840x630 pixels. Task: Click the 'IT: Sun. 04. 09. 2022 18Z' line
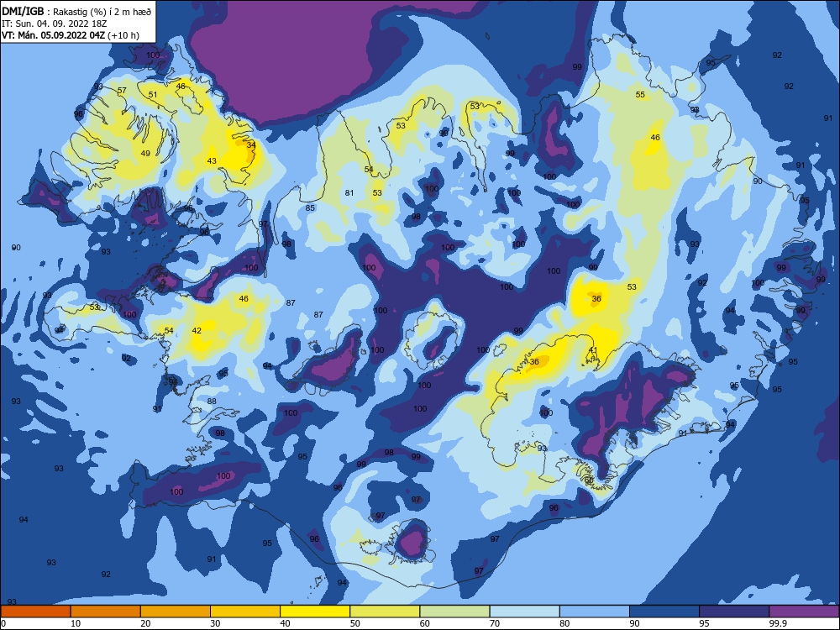(x=55, y=24)
